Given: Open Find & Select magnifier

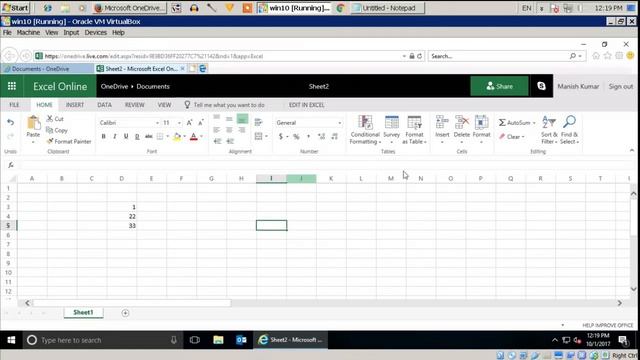Looking at the screenshot, I should point(569,129).
